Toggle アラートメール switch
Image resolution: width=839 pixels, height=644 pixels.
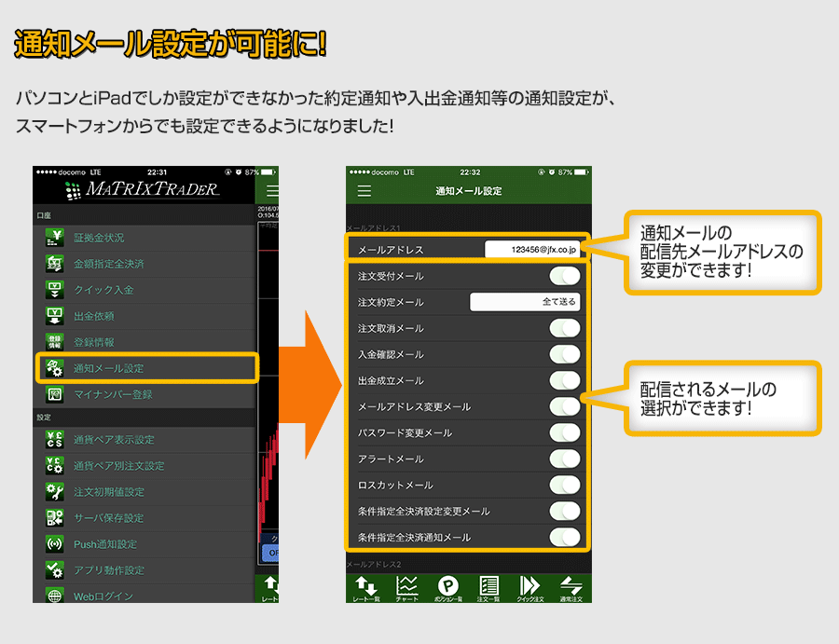pos(565,459)
